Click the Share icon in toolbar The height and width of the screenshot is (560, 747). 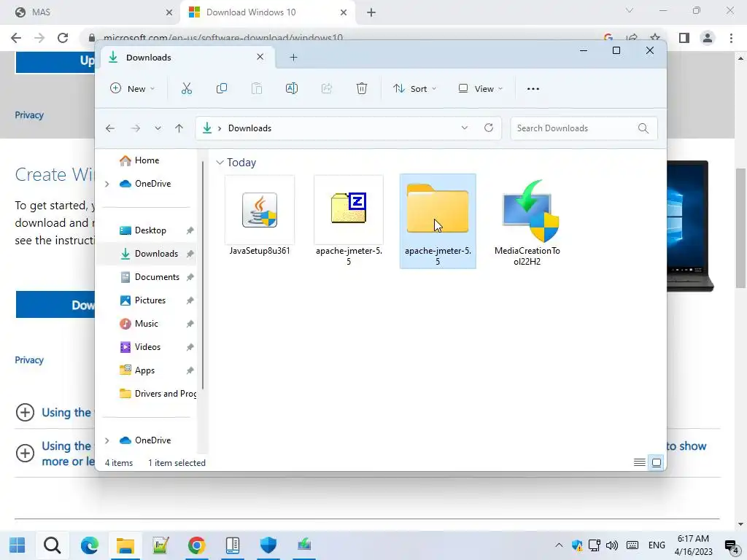click(327, 88)
